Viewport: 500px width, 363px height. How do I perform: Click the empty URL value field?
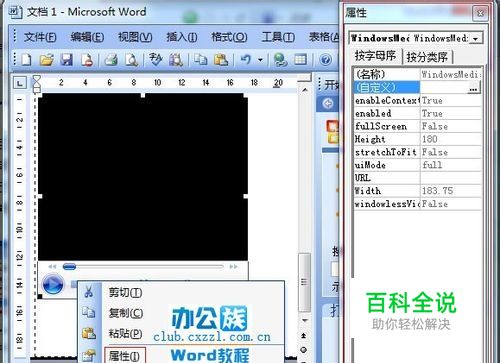click(x=451, y=178)
